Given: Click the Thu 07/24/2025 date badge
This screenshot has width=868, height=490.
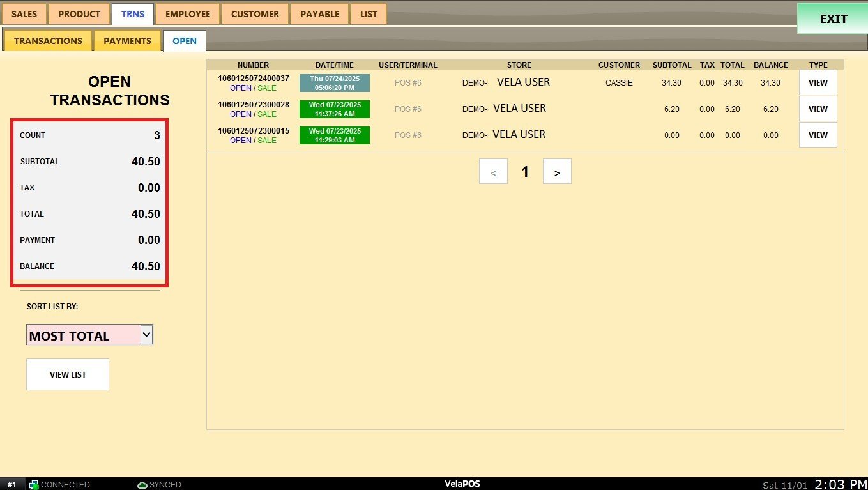Looking at the screenshot, I should point(334,83).
